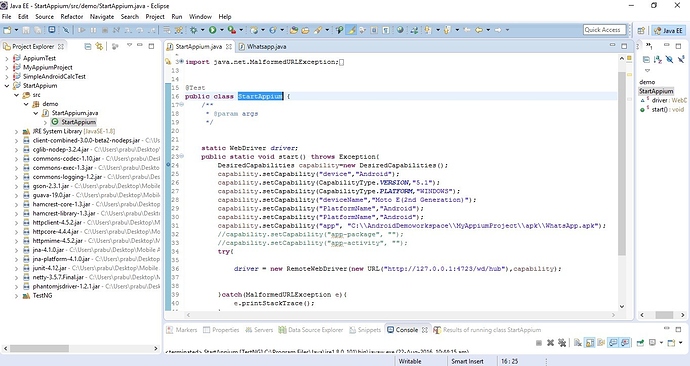
Task: Click the Last Edit Location arrow icon
Action: [466, 30]
